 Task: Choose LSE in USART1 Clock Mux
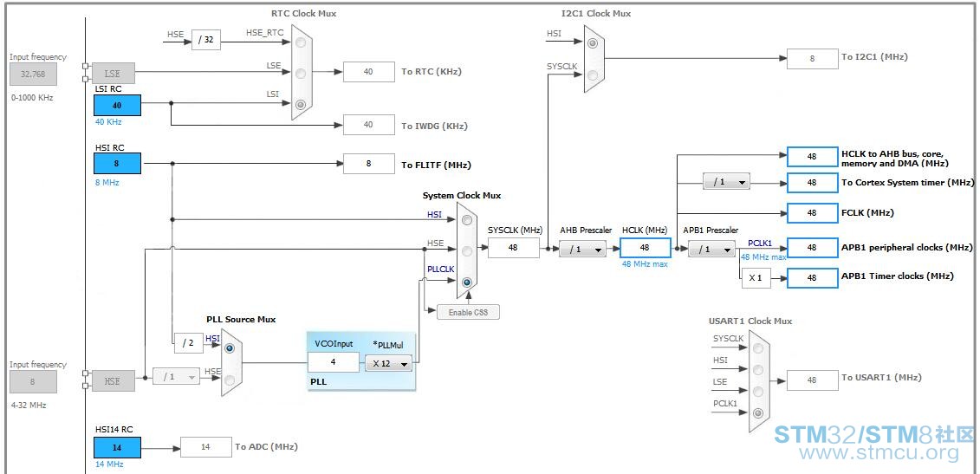[x=758, y=392]
